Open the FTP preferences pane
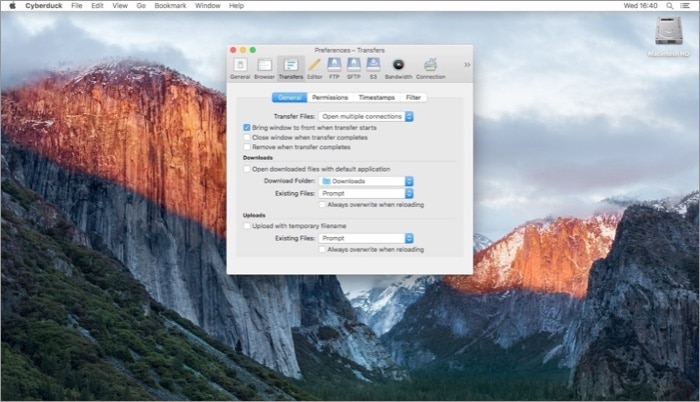Viewport: 700px width, 402px height. pos(335,66)
